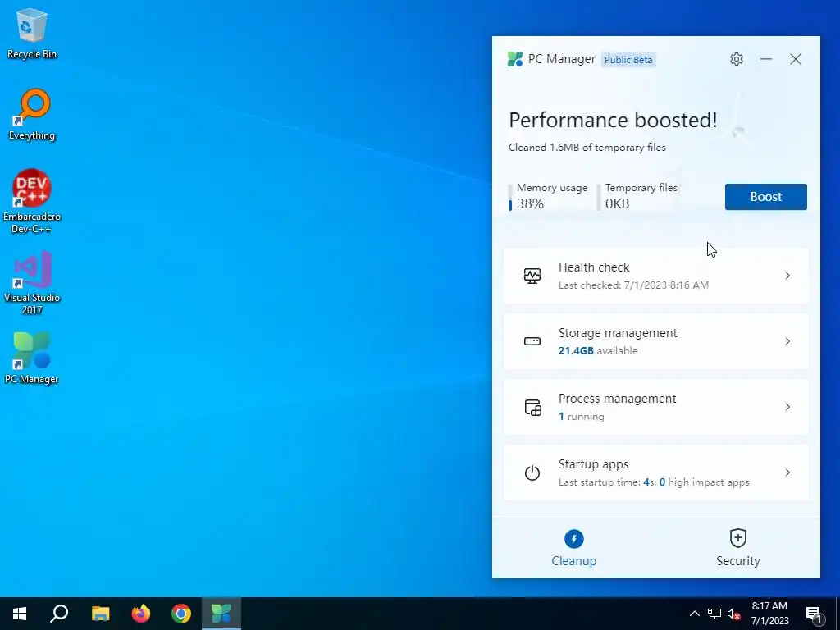The height and width of the screenshot is (630, 840).
Task: Open the Windows Start menu
Action: pyautogui.click(x=20, y=614)
